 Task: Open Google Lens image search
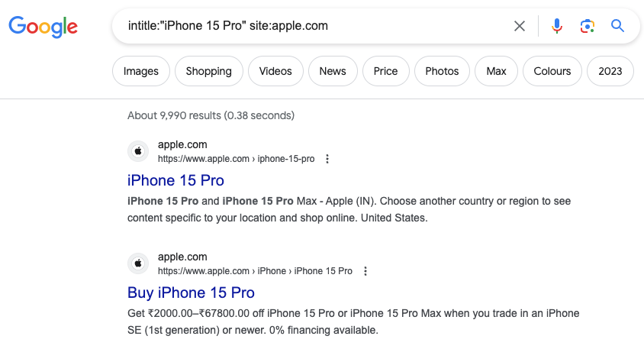coord(587,26)
